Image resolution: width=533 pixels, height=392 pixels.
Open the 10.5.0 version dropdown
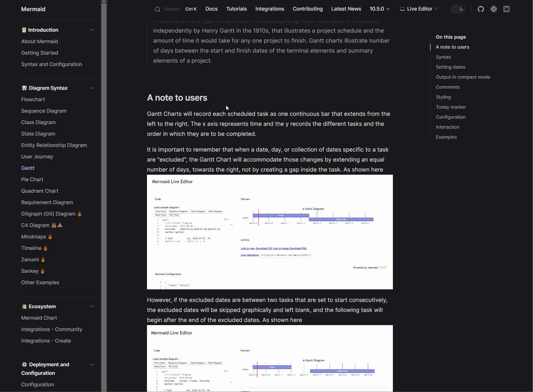click(379, 9)
